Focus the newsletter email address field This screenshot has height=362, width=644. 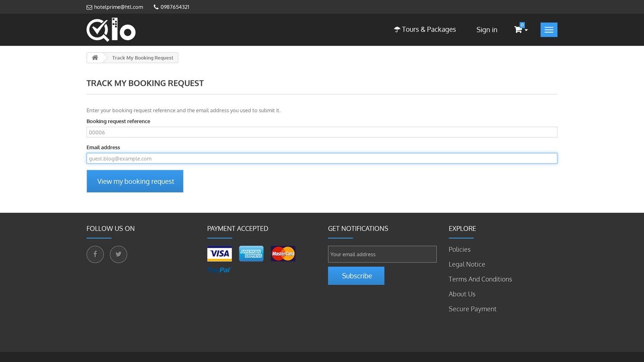click(x=382, y=254)
